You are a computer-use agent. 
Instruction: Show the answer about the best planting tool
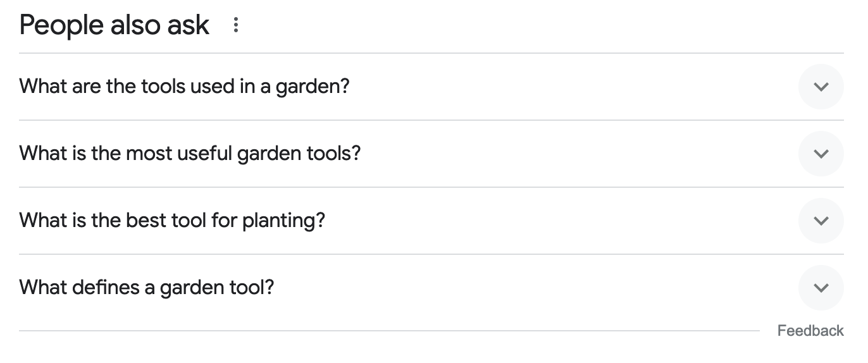[821, 221]
